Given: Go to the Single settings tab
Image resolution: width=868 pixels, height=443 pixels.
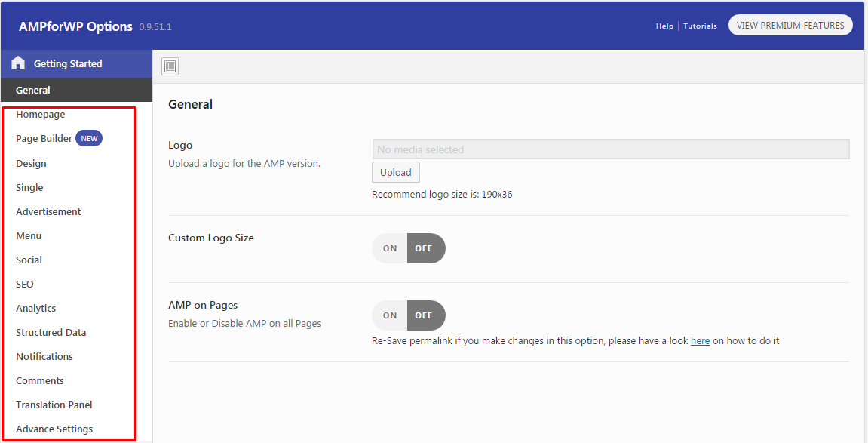Looking at the screenshot, I should point(30,188).
